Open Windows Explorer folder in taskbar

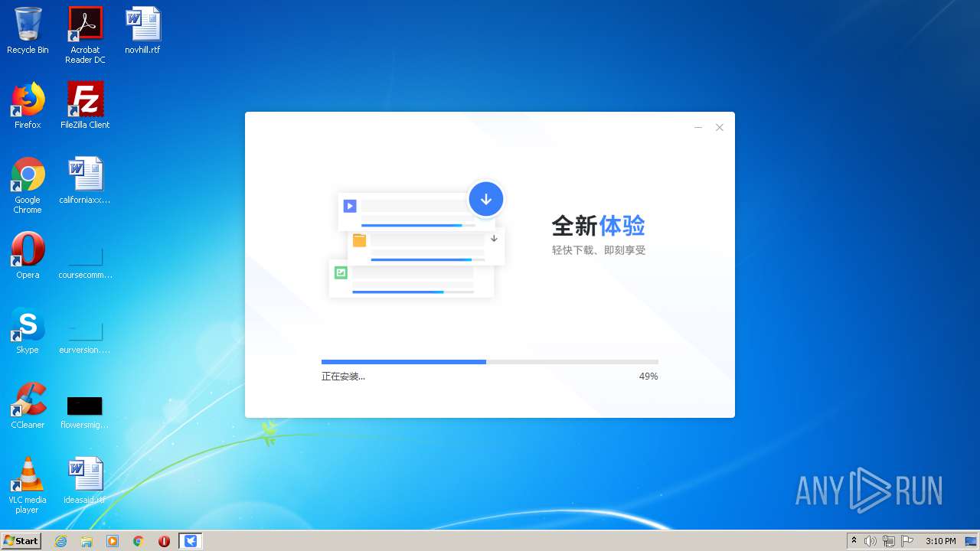pos(87,541)
